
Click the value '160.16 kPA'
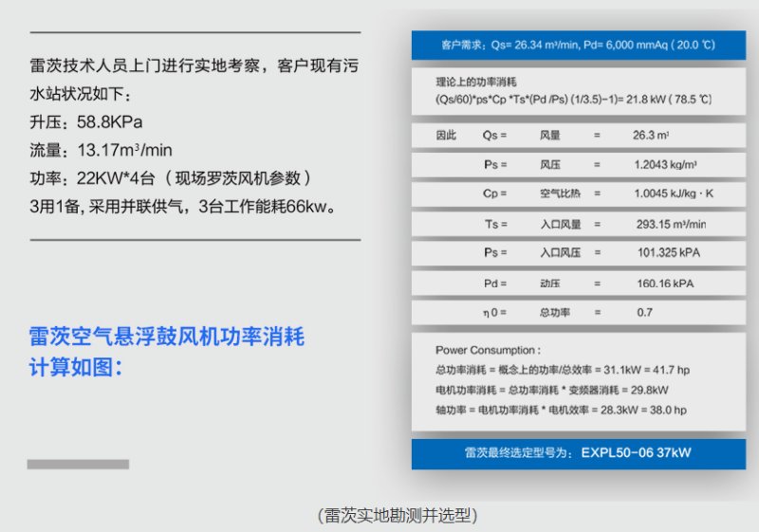[665, 284]
